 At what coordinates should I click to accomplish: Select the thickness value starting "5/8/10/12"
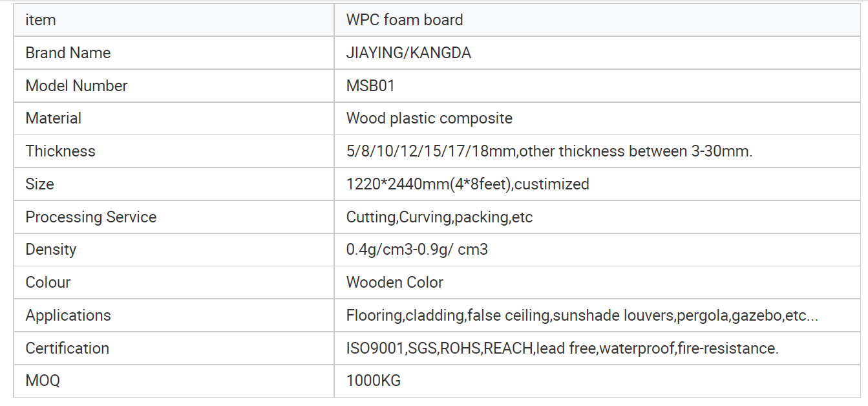point(549,151)
